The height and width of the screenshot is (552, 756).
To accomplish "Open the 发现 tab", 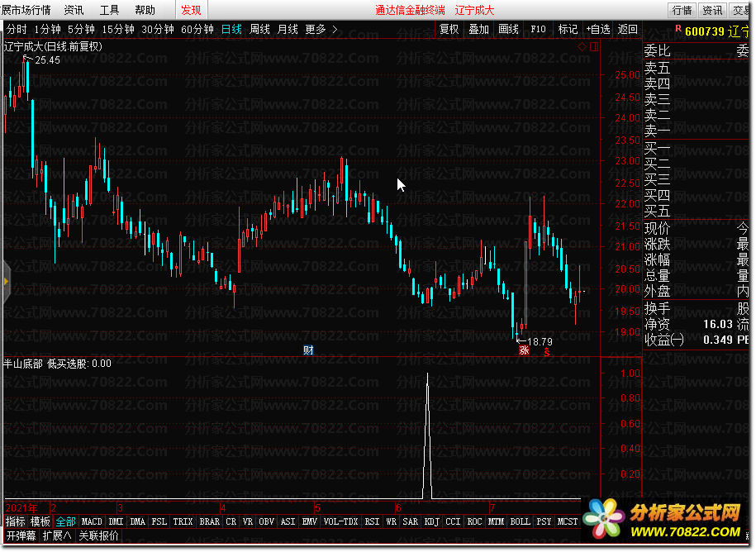I will (191, 10).
